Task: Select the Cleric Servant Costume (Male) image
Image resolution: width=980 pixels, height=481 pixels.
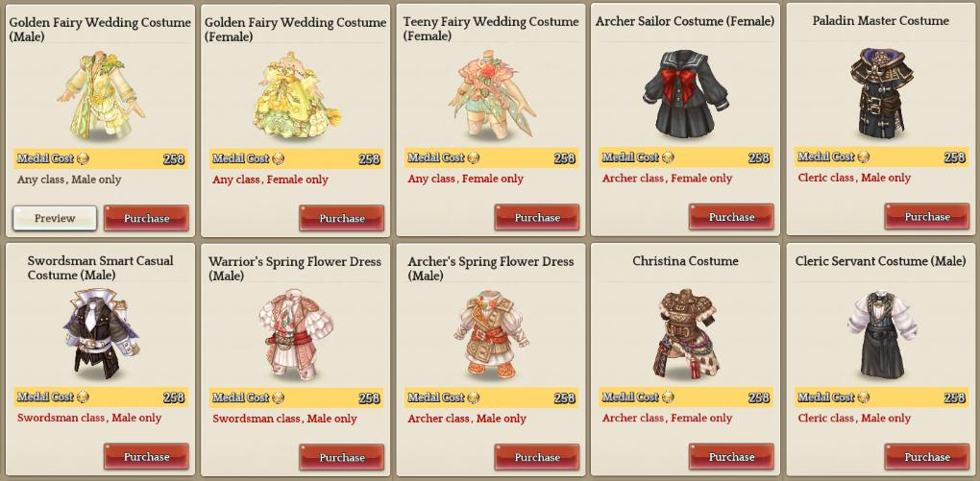Action: 881,333
